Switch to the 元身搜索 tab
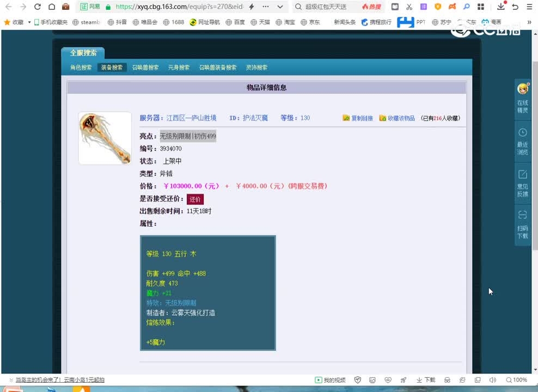The image size is (538, 392). click(x=179, y=68)
